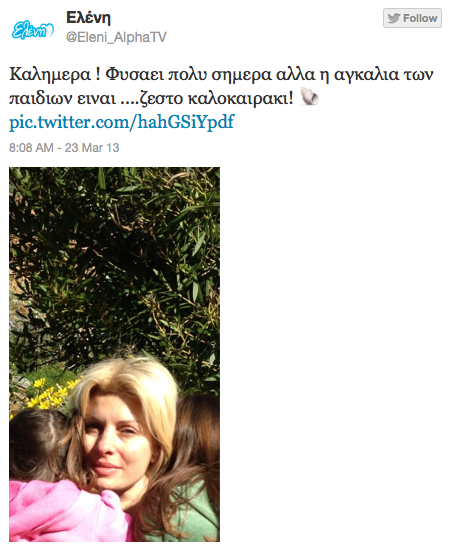Enlarge the attached tweet photo
This screenshot has width=453, height=556.
coord(114,354)
